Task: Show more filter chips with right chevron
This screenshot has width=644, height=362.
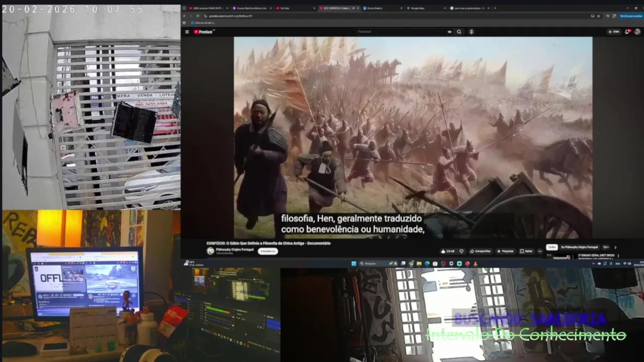Action: pyautogui.click(x=616, y=247)
